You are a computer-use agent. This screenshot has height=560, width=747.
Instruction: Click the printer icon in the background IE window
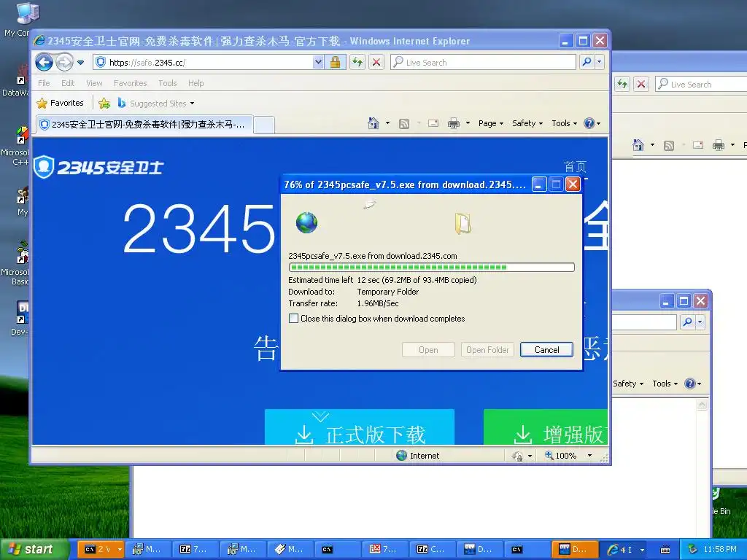[x=719, y=145]
